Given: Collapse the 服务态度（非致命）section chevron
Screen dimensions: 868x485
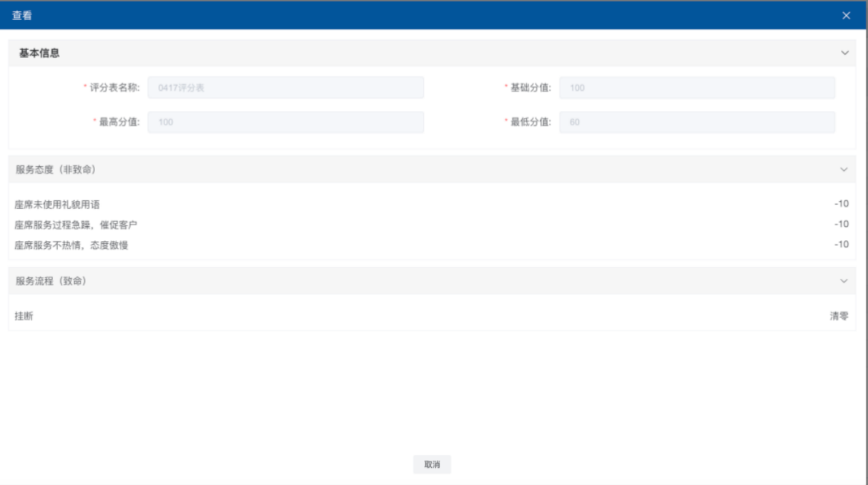Looking at the screenshot, I should point(844,170).
